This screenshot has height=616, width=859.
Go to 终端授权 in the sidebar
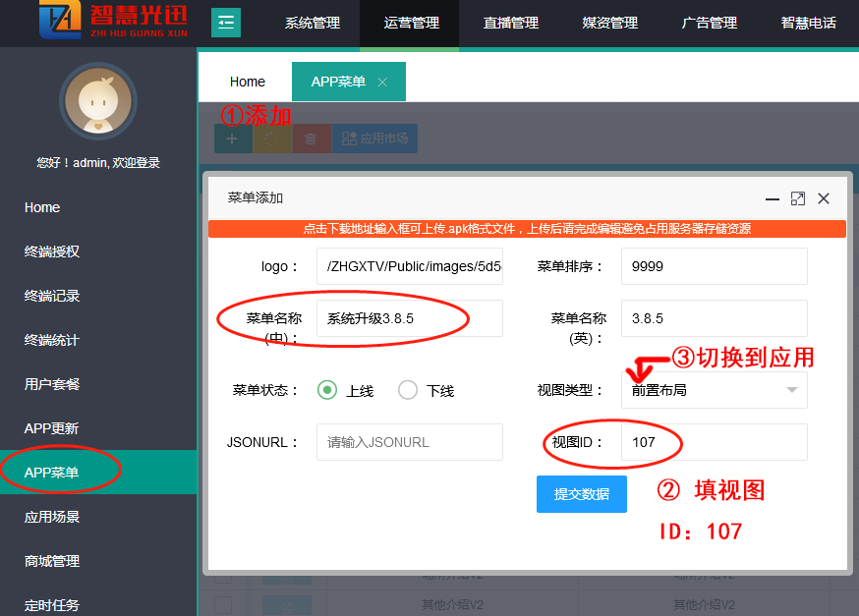pyautogui.click(x=52, y=252)
